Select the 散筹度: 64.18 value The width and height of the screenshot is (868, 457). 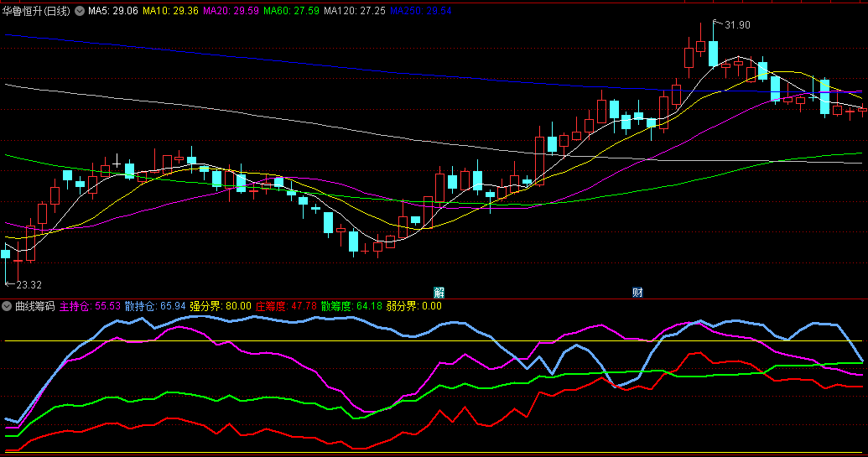pos(351,306)
